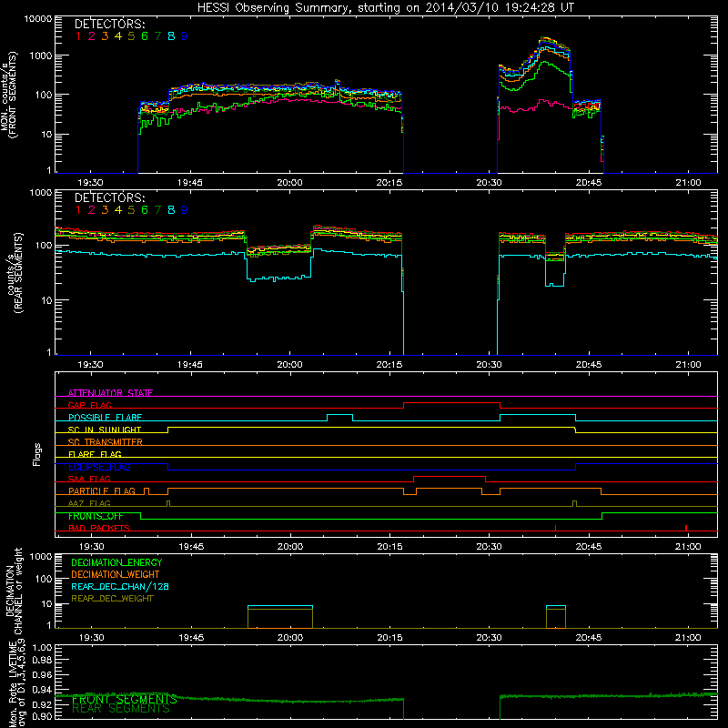Image resolution: width=728 pixels, height=728 pixels.
Task: Click the FRONTS_OFF flag label
Action: [96, 516]
